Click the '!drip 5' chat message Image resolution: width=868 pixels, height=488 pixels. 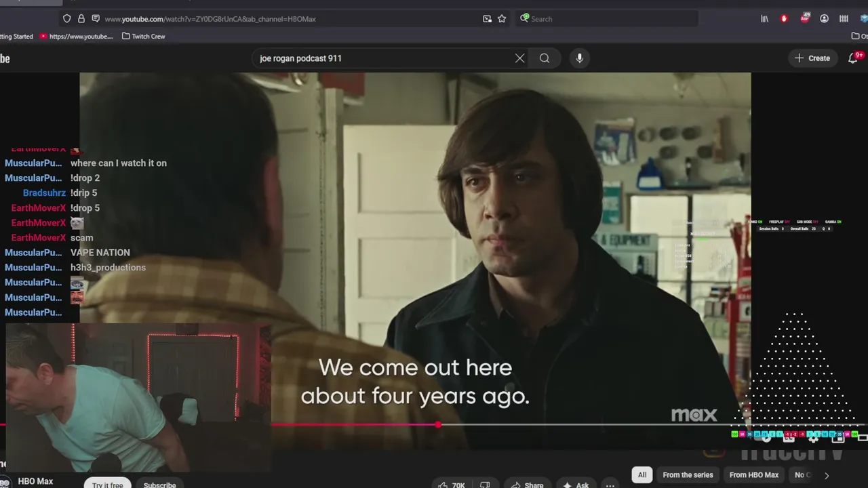[x=84, y=193]
